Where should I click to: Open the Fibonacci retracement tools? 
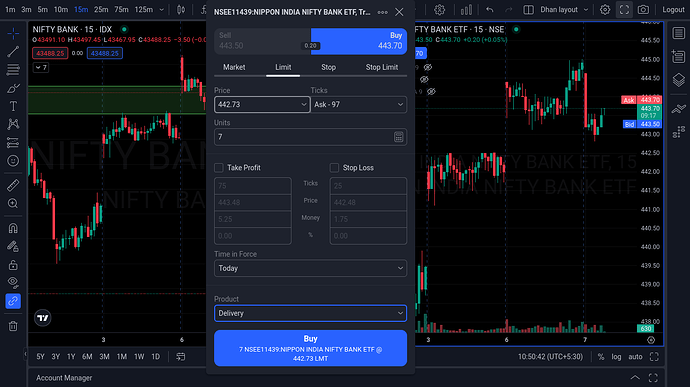pyautogui.click(x=13, y=70)
